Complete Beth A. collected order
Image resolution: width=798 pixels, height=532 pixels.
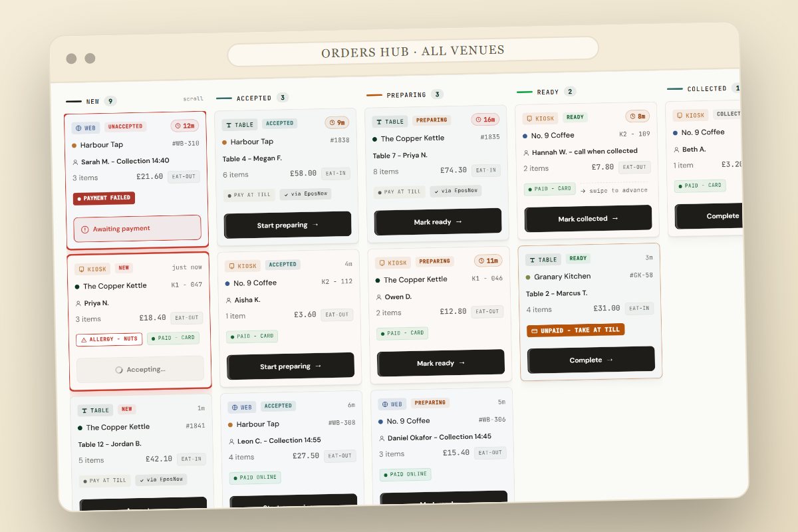coord(709,216)
